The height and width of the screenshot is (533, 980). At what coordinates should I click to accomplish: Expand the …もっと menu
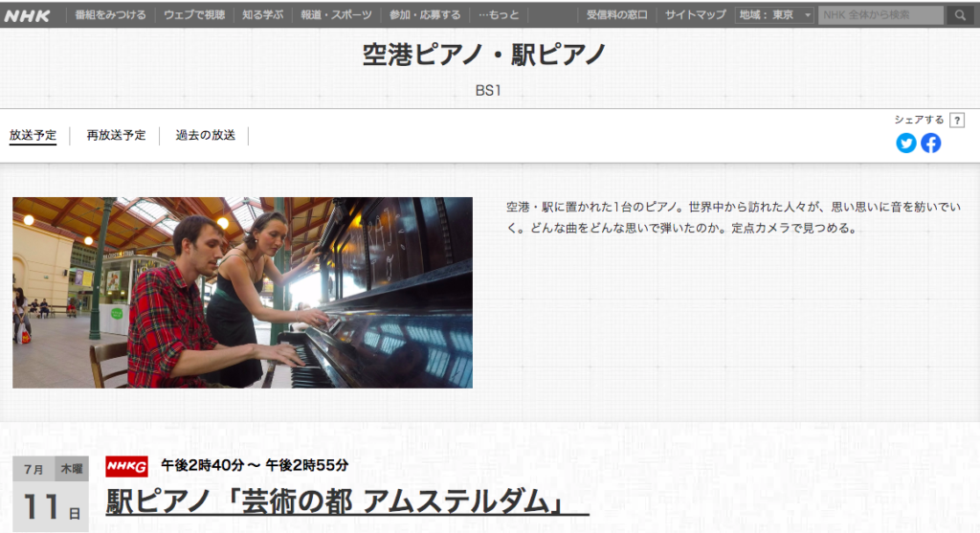click(x=499, y=15)
